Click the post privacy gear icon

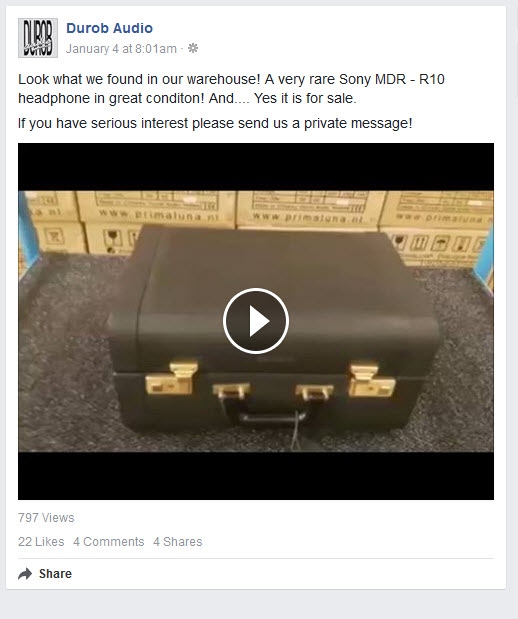[x=193, y=48]
